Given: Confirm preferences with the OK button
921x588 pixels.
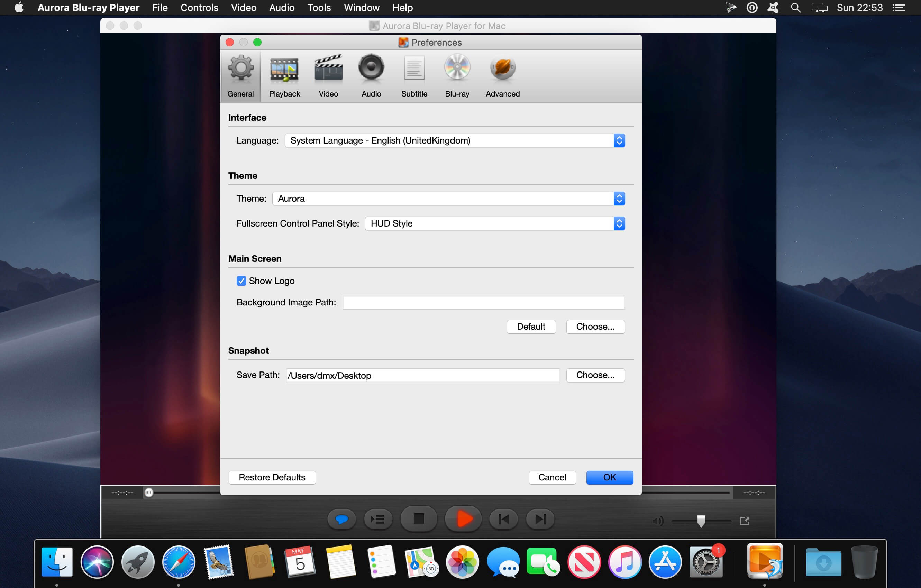Looking at the screenshot, I should click(610, 478).
